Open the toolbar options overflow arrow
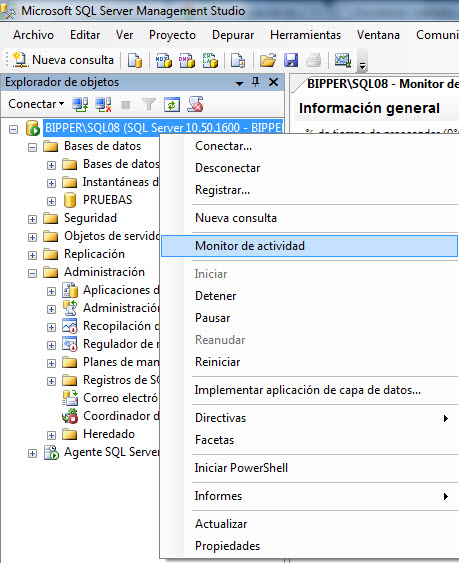Viewport: 459px width, 563px height. [362, 66]
